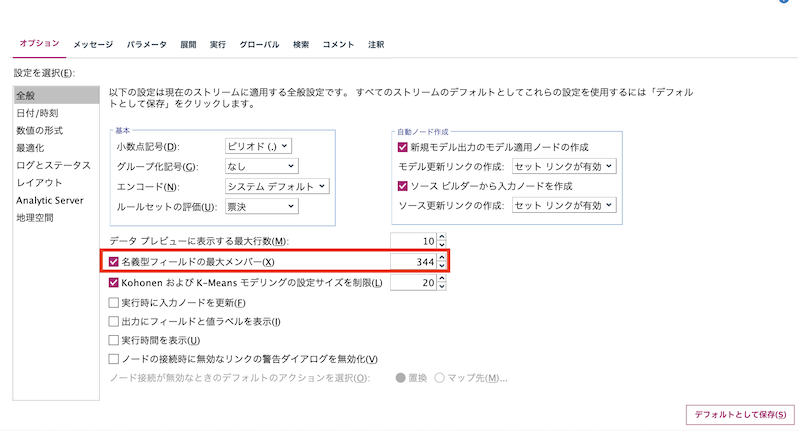Open the エンコード dropdown
This screenshot has width=800, height=431.
277,186
